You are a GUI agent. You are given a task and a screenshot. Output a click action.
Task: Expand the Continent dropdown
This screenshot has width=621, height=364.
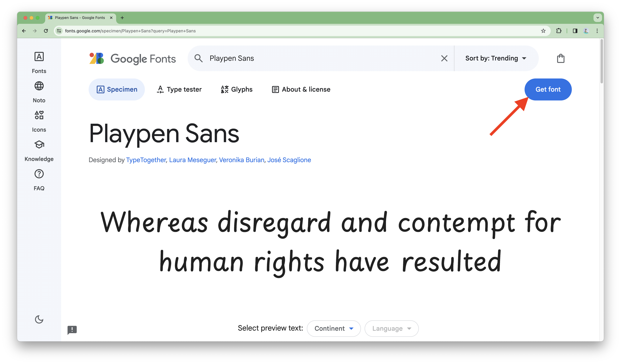(x=332, y=328)
